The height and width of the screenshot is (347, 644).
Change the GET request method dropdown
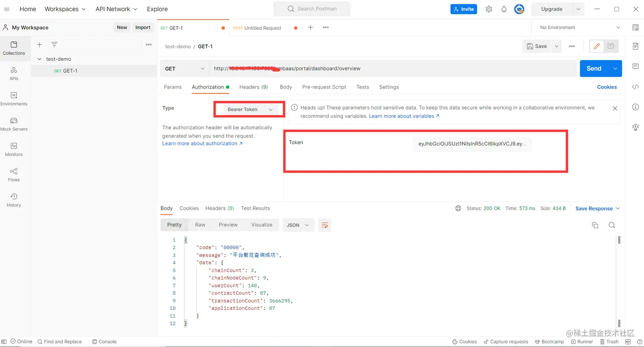pyautogui.click(x=185, y=69)
